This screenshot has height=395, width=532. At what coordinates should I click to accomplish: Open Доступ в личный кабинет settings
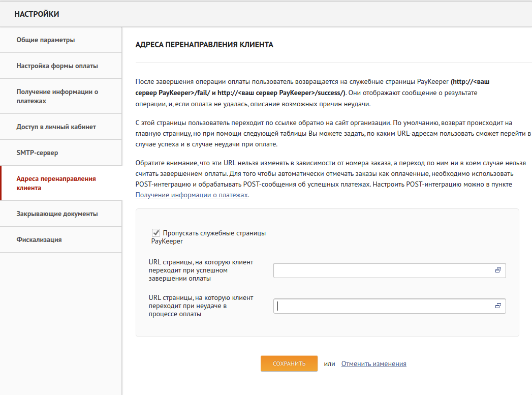click(56, 127)
